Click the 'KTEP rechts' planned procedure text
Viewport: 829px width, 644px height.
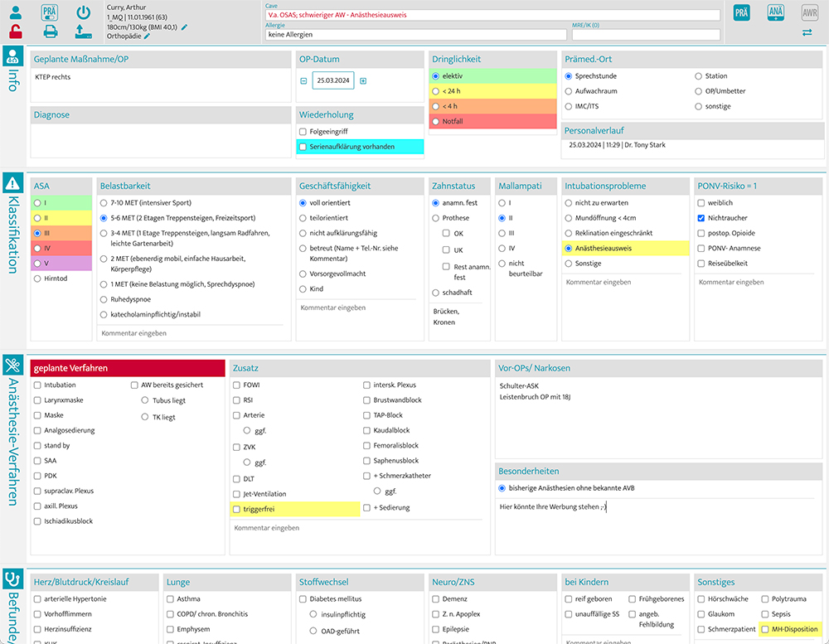pyautogui.click(x=53, y=77)
